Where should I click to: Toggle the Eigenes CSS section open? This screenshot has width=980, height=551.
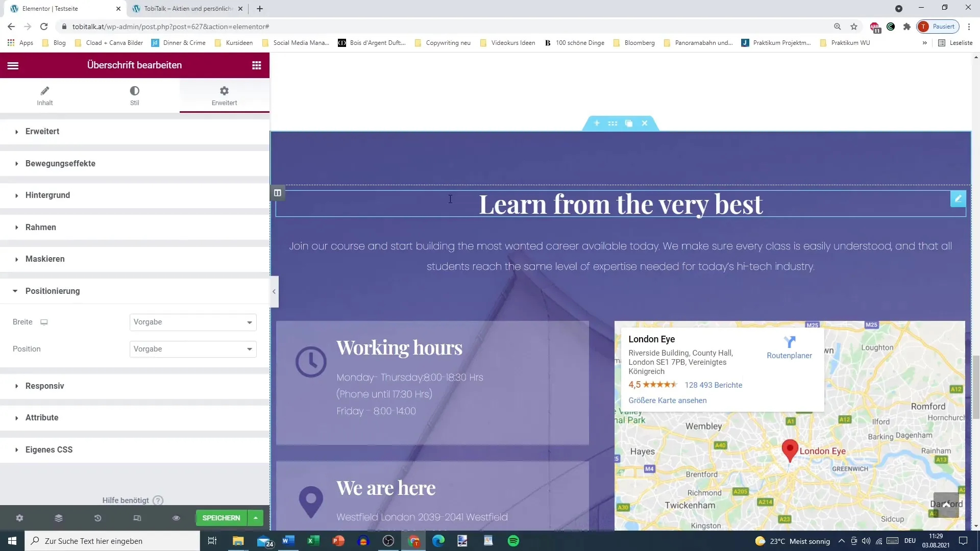[49, 449]
